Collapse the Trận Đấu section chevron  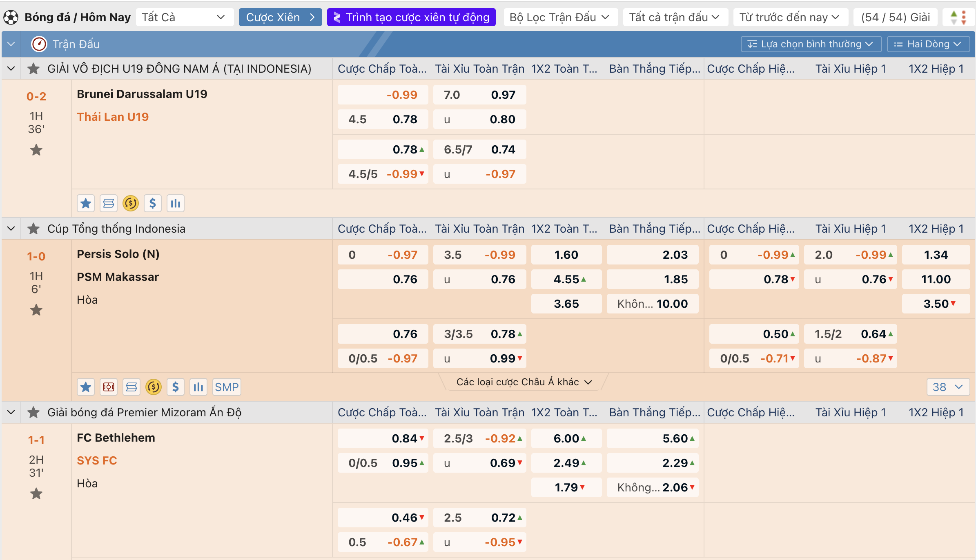pos(11,44)
